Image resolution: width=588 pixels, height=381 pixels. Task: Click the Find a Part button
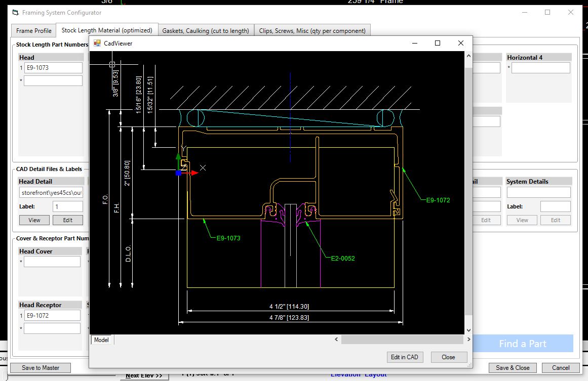(523, 344)
